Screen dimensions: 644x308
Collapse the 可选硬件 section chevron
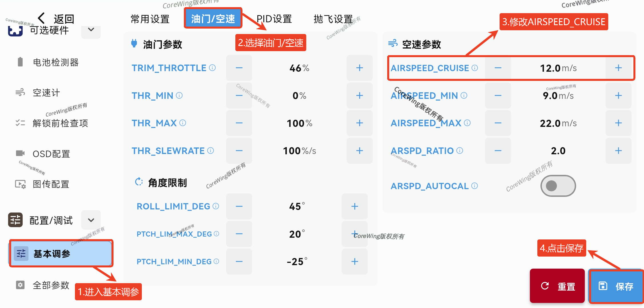pyautogui.click(x=91, y=30)
